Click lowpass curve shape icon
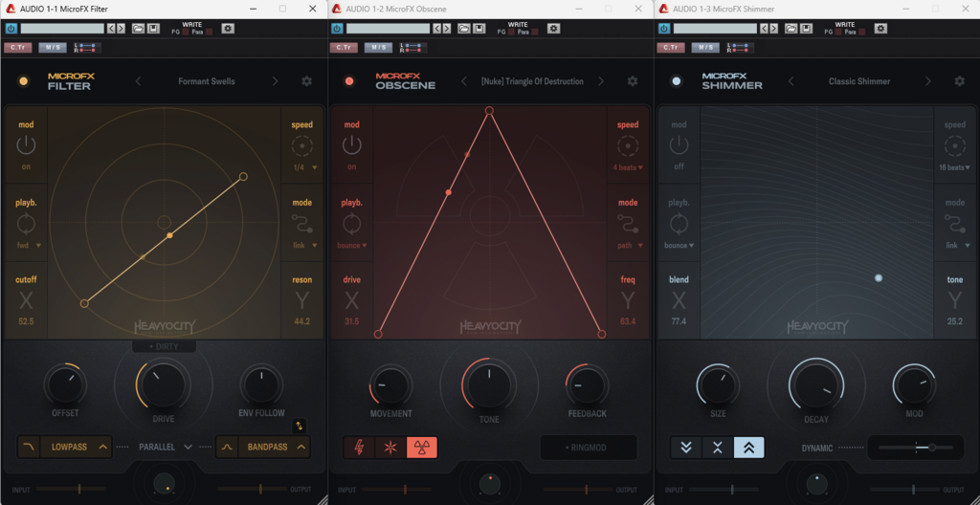Viewport: 980px width, 505px height. click(28, 447)
